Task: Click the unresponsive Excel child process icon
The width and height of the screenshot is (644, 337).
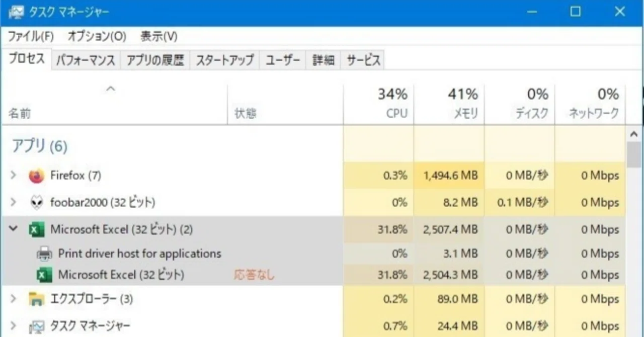Action: (44, 275)
